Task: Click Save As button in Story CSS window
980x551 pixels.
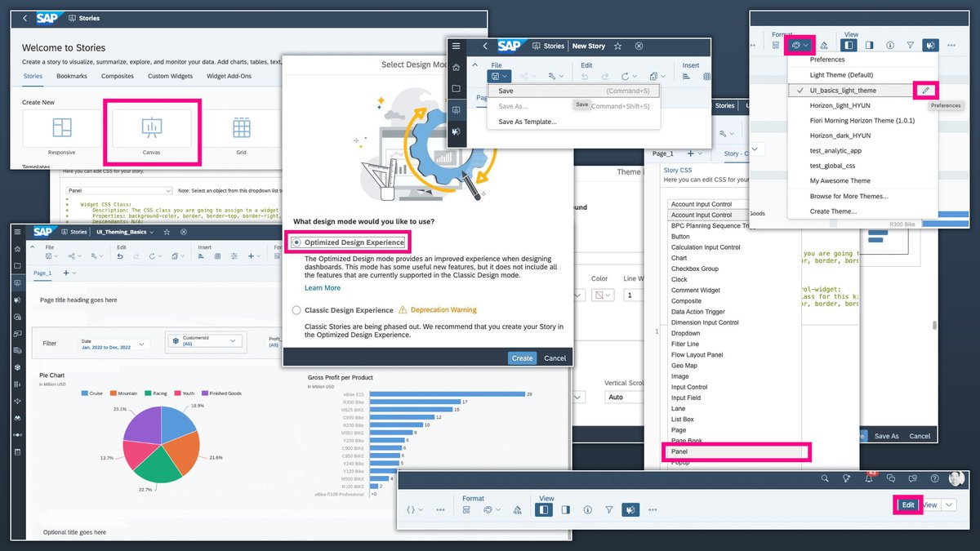Action: coord(886,436)
